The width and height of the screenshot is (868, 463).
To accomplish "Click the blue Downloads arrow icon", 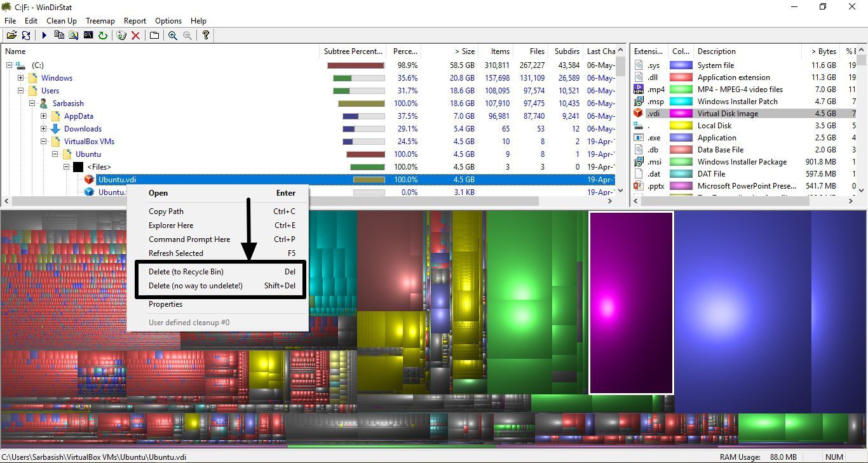I will pos(55,129).
